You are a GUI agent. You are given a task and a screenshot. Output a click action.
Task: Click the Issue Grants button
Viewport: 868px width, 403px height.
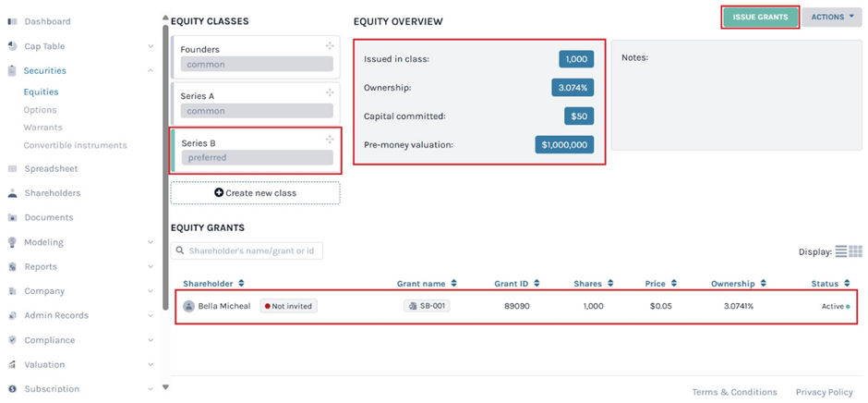[760, 18]
